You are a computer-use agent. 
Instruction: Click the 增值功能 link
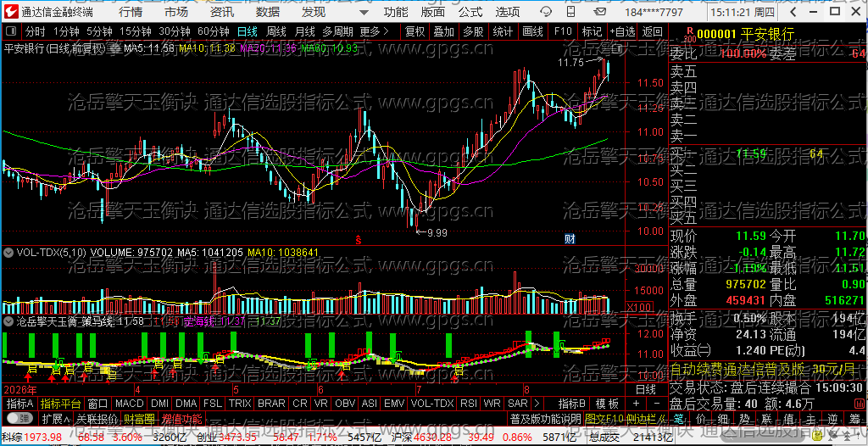(x=181, y=418)
